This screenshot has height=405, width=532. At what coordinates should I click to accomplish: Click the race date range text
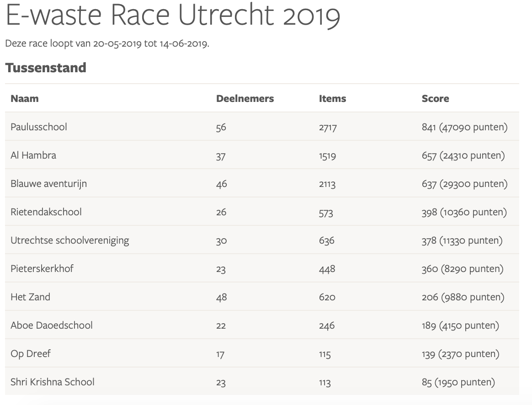[x=107, y=44]
